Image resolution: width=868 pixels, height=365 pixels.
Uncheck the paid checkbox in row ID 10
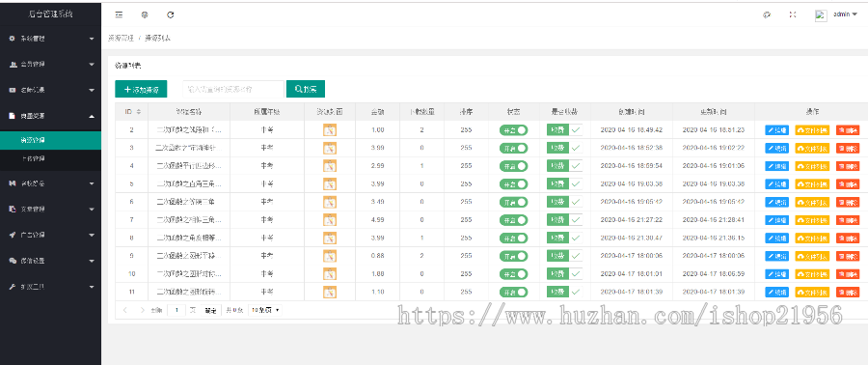(564, 273)
